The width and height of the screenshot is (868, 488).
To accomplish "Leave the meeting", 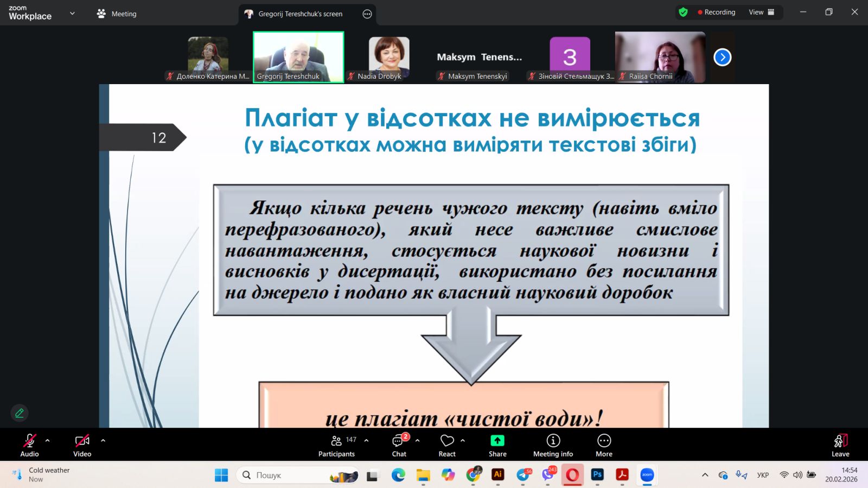I will coord(840,445).
